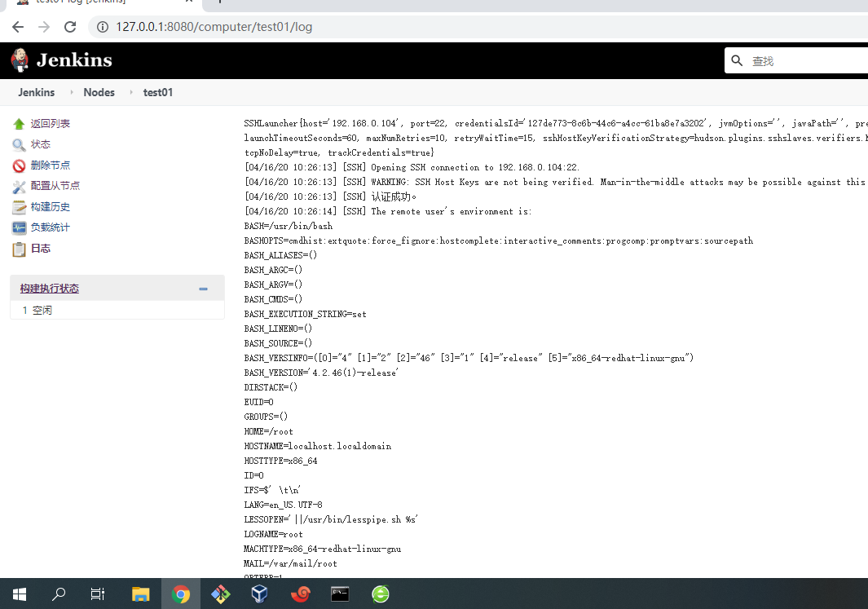Collapse the 构建执行状态 panel
868x609 pixels.
203,288
